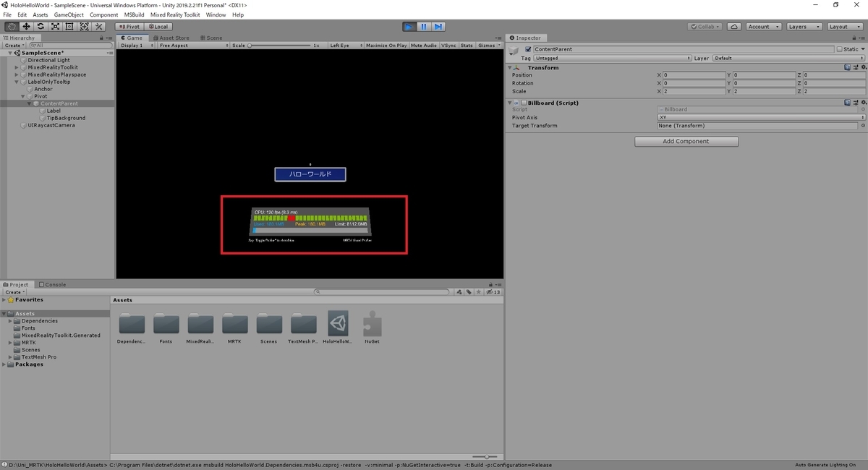Click the Play button
This screenshot has height=470, width=868.
coord(409,27)
